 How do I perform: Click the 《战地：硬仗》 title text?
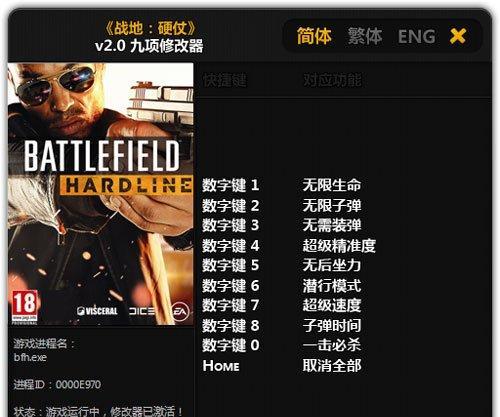click(x=150, y=29)
